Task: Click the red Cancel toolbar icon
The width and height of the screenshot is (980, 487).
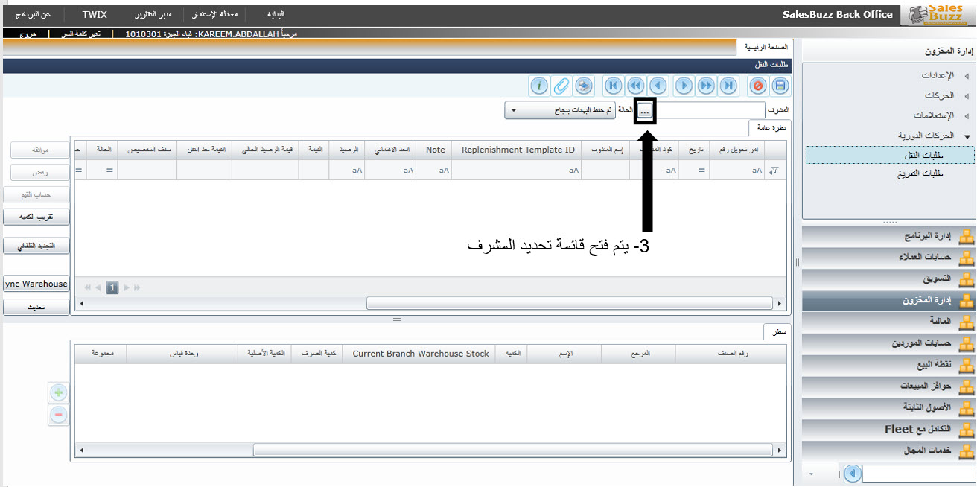Action: coord(758,86)
